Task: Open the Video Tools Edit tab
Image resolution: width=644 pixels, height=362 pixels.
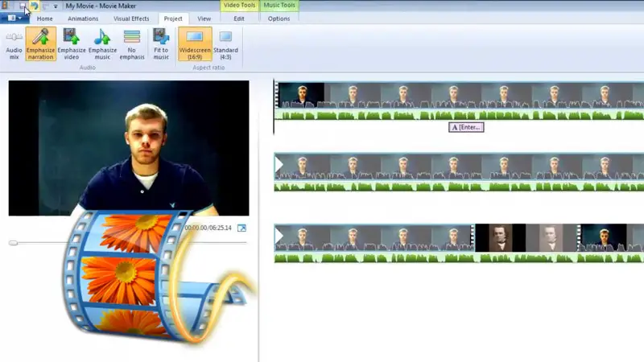Action: [x=239, y=19]
